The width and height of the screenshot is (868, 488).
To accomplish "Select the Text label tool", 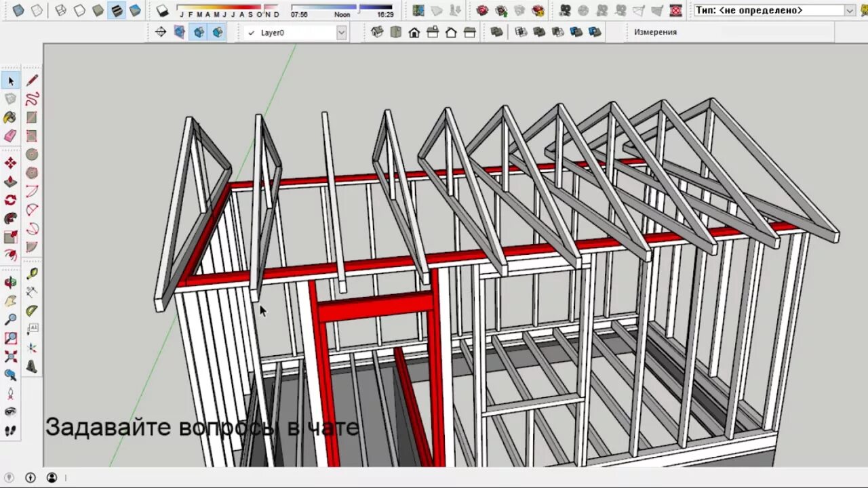I will pyautogui.click(x=32, y=329).
